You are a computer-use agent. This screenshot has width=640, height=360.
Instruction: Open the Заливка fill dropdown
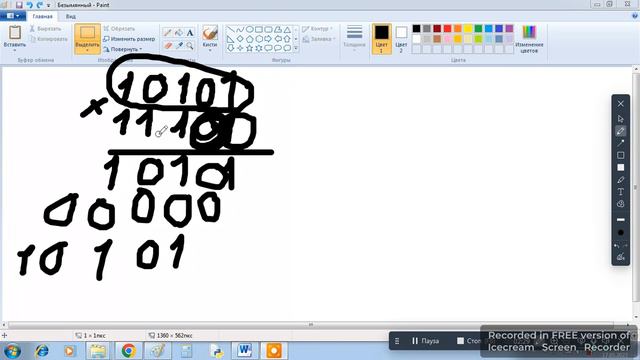pos(319,39)
